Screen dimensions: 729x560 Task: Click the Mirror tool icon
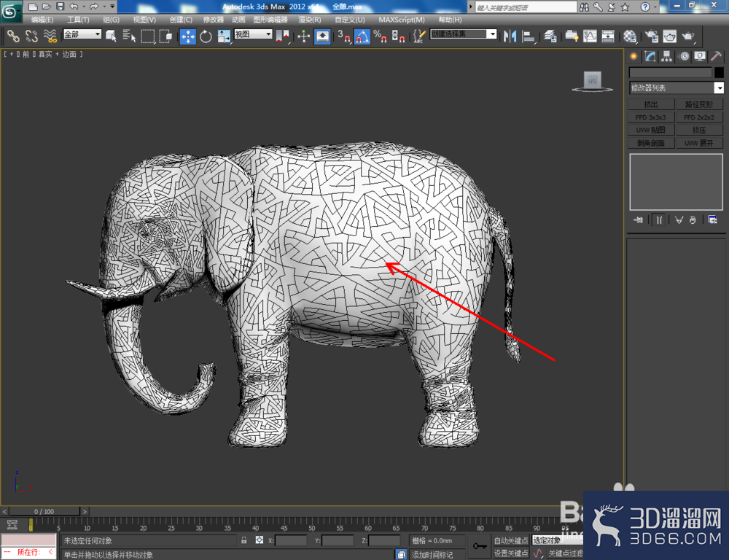[x=510, y=36]
